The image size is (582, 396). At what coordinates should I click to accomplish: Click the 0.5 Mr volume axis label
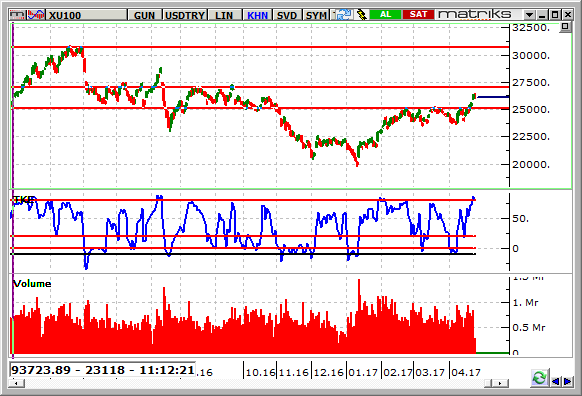529,328
